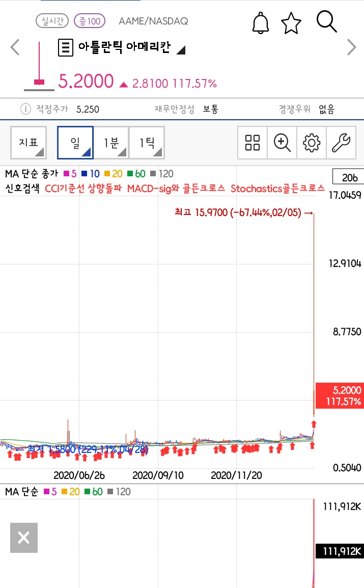
Task: Click the MA 120 gray color swatch
Action: tap(153, 174)
